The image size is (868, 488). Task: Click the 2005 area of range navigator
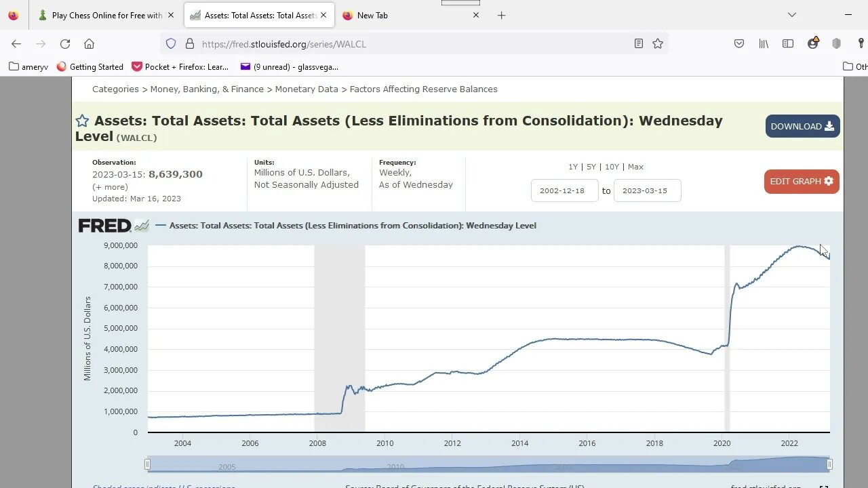coord(227,467)
